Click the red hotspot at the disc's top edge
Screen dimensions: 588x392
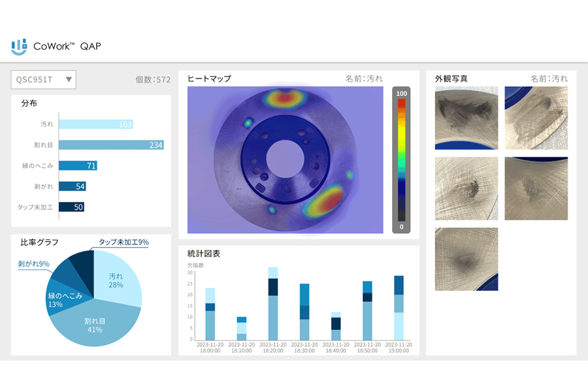[x=285, y=98]
